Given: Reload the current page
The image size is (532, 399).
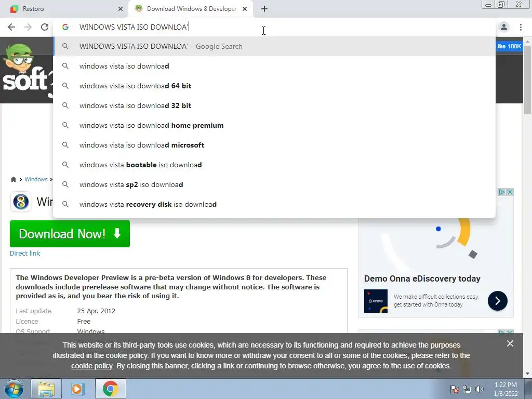Looking at the screenshot, I should pyautogui.click(x=45, y=27).
